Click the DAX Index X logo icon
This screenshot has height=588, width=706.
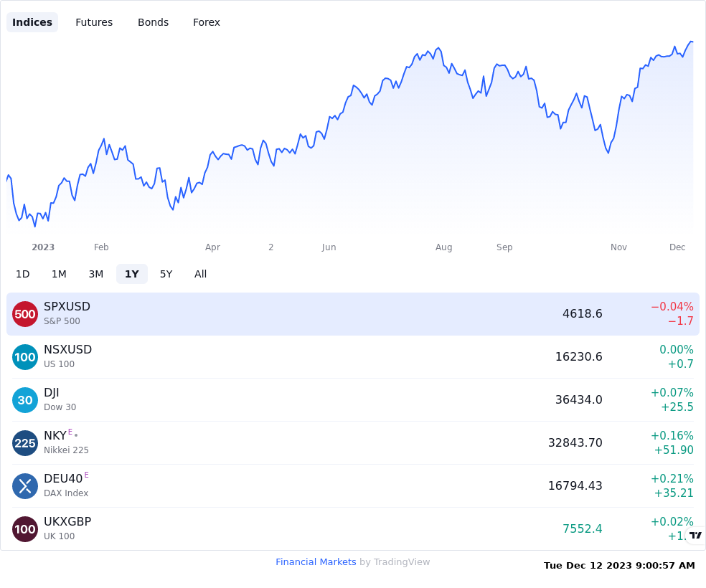pyautogui.click(x=25, y=486)
